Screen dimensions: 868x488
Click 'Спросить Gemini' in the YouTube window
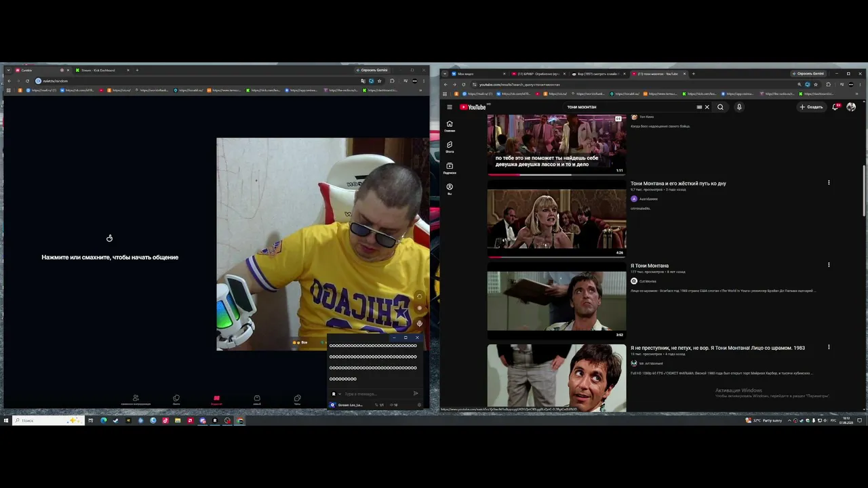[808, 73]
